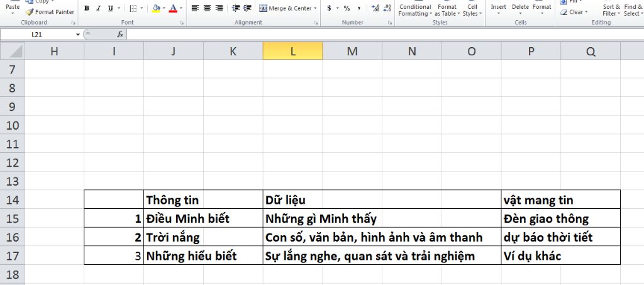Click Name Box showing L21

pos(37,35)
